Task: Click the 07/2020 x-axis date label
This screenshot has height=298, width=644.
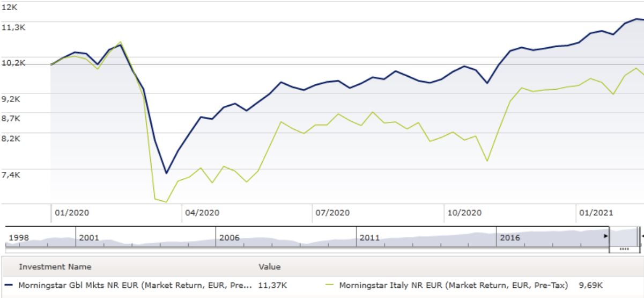Action: click(x=332, y=213)
